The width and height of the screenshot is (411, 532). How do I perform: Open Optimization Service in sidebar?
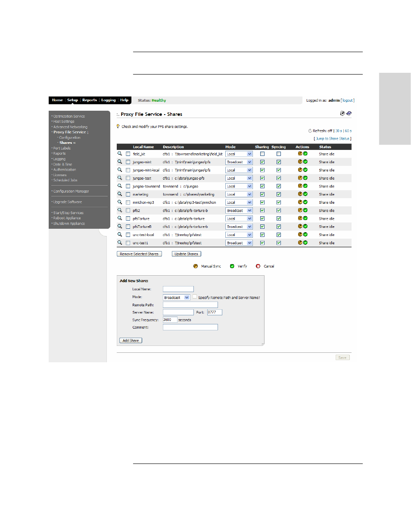click(x=69, y=116)
